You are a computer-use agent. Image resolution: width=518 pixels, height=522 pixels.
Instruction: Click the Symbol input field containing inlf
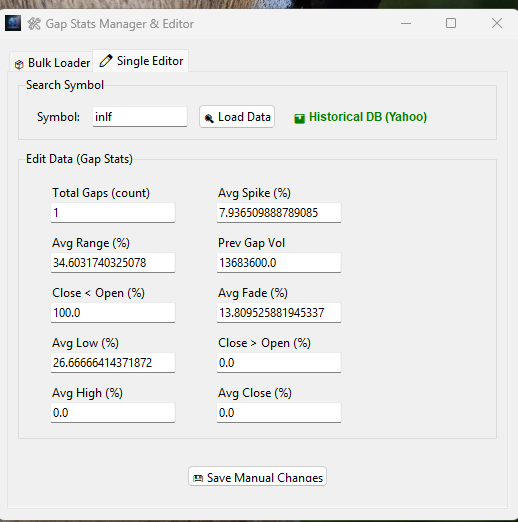point(140,117)
